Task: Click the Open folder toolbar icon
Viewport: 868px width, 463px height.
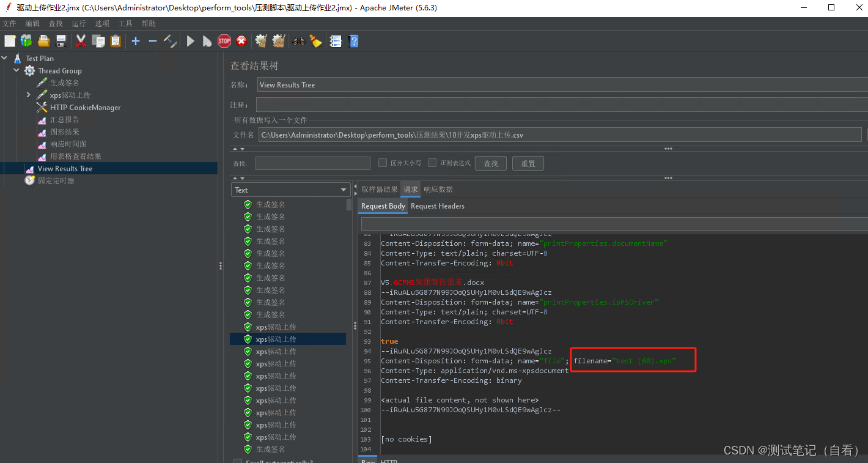Action: [43, 41]
